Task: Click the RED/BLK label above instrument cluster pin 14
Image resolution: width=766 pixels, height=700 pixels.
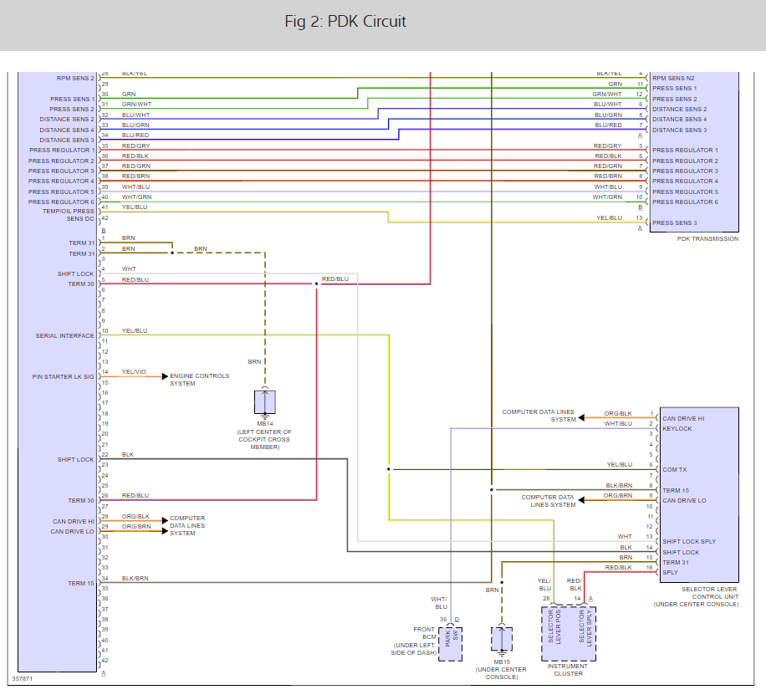Action: [x=574, y=585]
